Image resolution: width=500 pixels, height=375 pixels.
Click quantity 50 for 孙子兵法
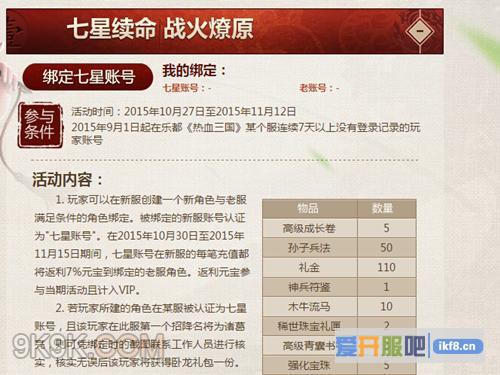pyautogui.click(x=387, y=248)
